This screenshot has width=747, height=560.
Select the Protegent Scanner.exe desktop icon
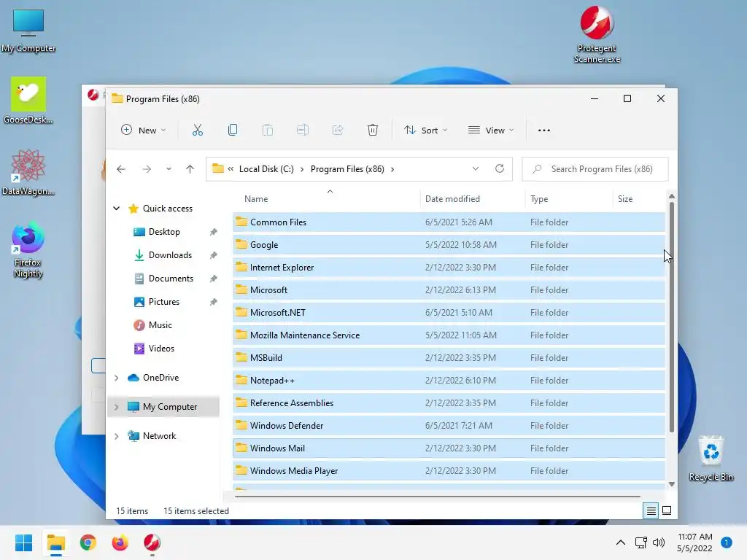pos(597,35)
